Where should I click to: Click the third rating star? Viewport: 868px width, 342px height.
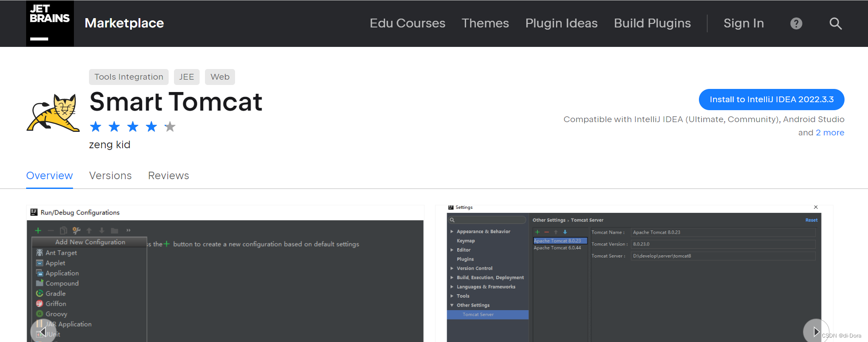133,127
